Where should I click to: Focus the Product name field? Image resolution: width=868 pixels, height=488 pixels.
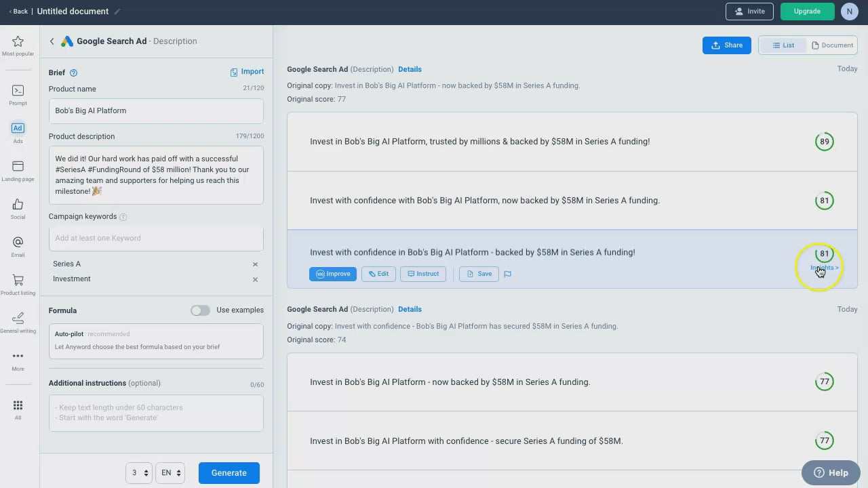(156, 111)
